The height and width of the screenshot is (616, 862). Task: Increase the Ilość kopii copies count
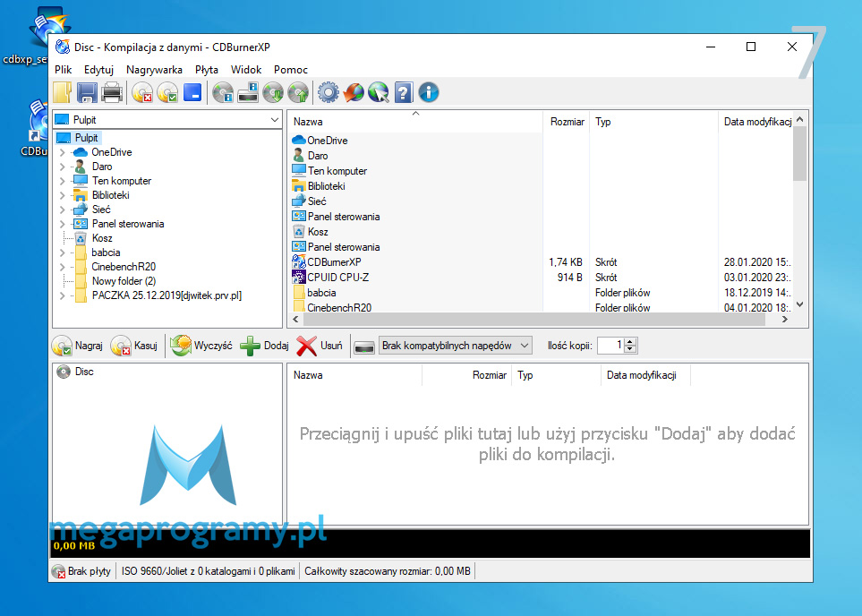tap(630, 341)
